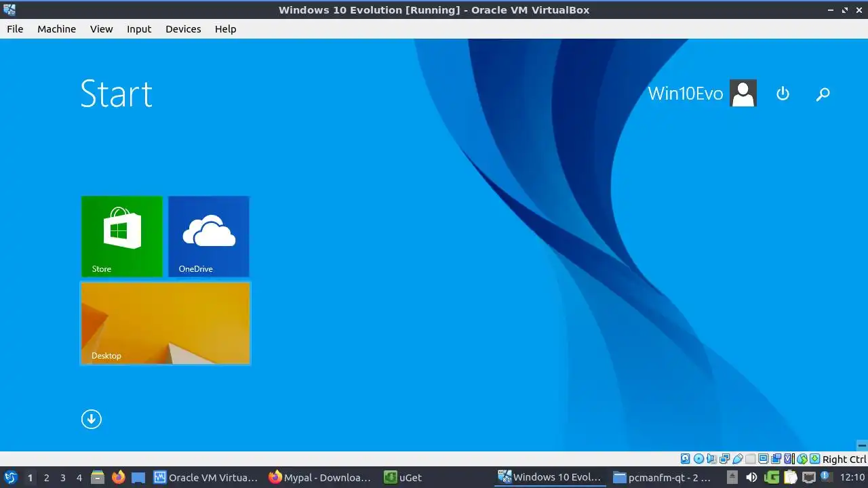Switch to workspace 1
Image resolution: width=868 pixels, height=488 pixels.
30,478
